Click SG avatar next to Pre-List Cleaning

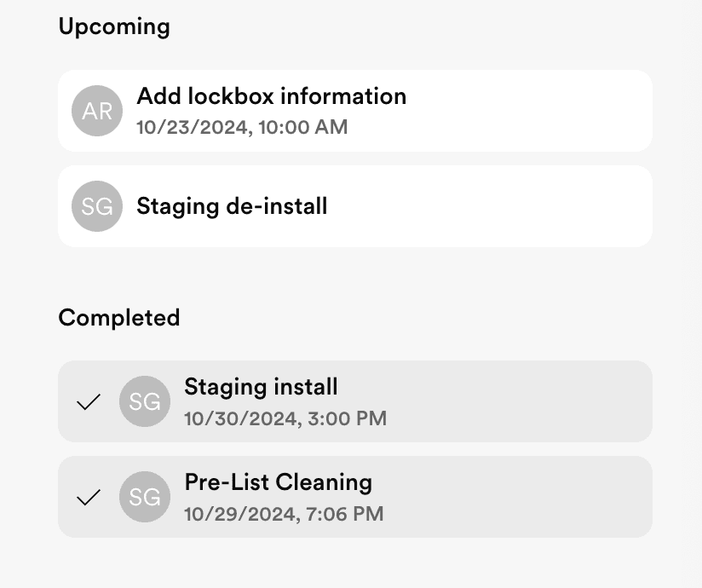click(145, 497)
